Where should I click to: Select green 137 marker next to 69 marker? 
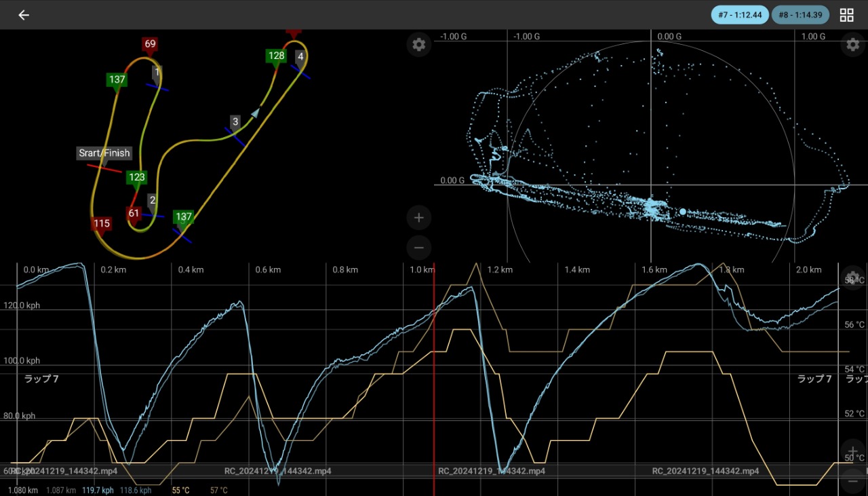click(117, 81)
